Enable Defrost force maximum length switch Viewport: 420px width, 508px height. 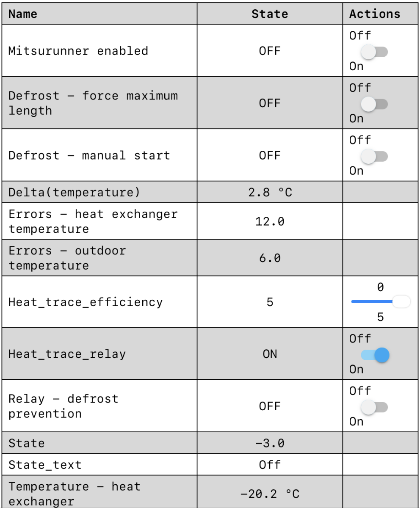click(375, 103)
